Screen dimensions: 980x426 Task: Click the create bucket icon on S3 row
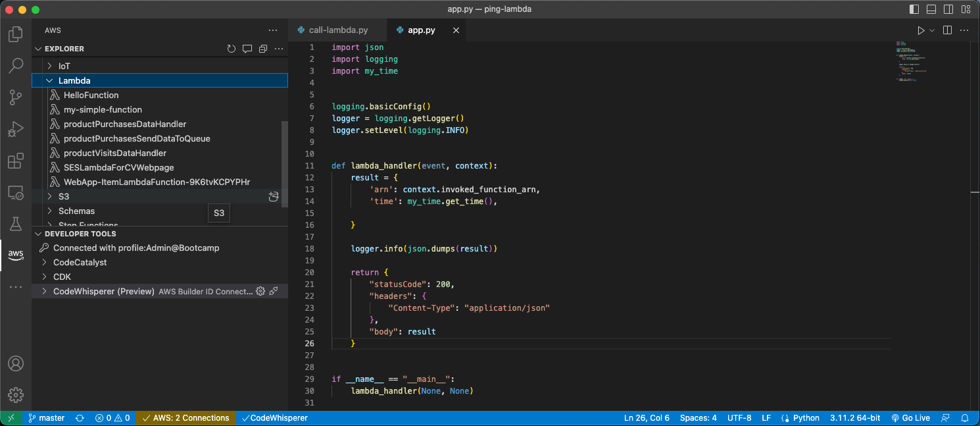(x=274, y=196)
